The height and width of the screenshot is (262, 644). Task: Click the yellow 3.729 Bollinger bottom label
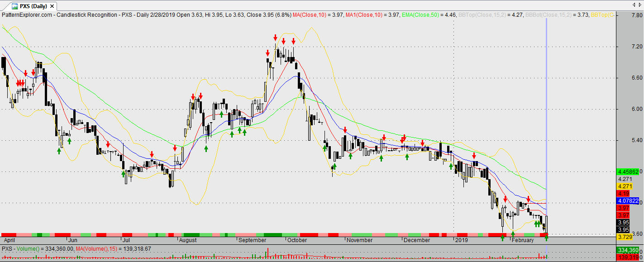(625, 237)
